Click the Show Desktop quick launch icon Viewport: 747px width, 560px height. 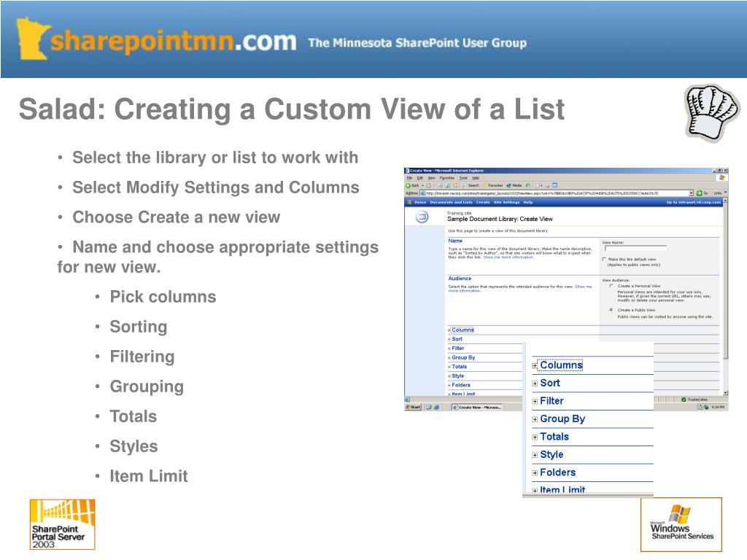pos(429,408)
